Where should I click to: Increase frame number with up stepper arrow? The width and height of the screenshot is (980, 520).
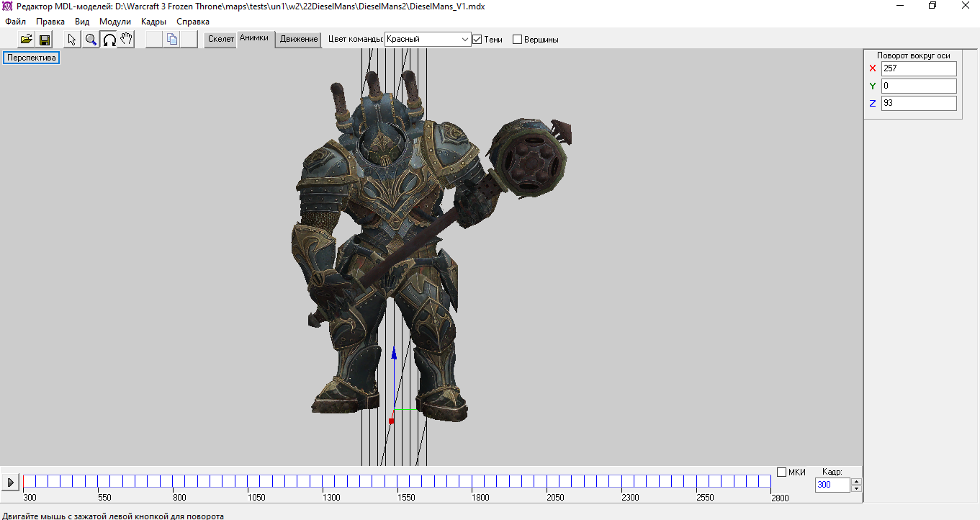tap(856, 481)
